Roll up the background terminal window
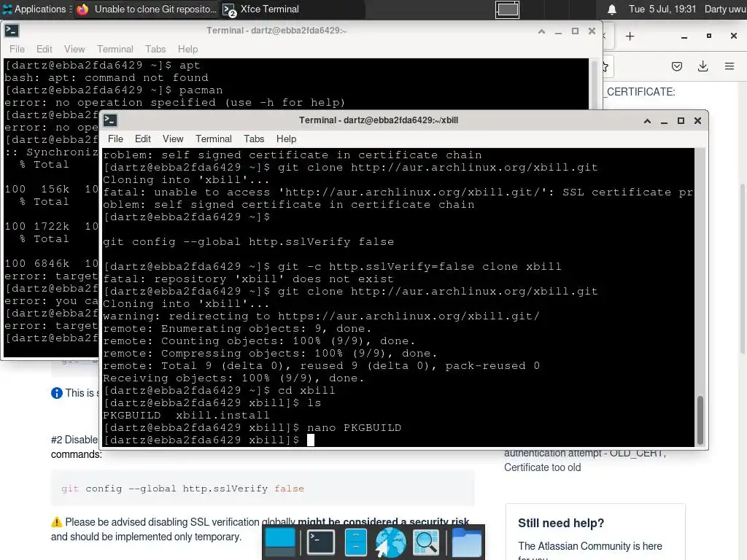The width and height of the screenshot is (747, 560). click(x=542, y=31)
